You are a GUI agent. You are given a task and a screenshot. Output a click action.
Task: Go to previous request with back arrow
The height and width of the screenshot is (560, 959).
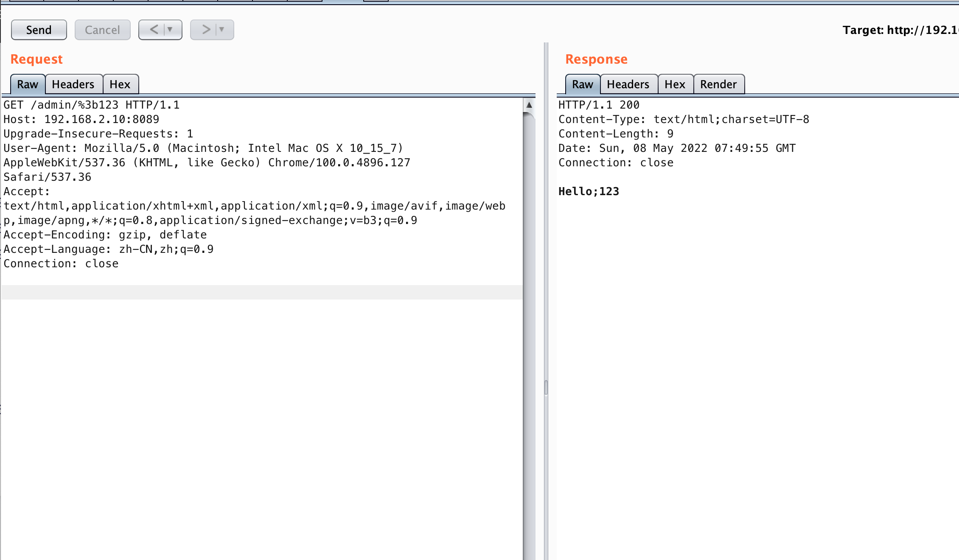point(153,30)
